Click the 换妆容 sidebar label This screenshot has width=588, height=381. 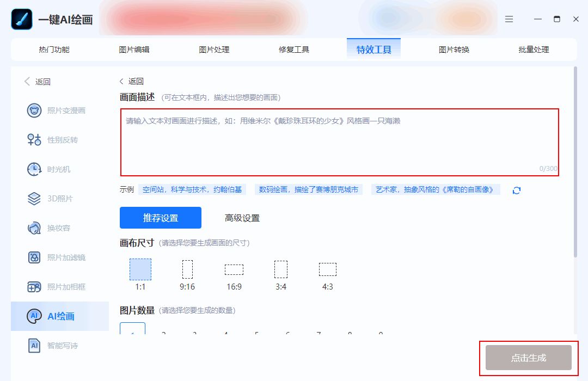[58, 228]
